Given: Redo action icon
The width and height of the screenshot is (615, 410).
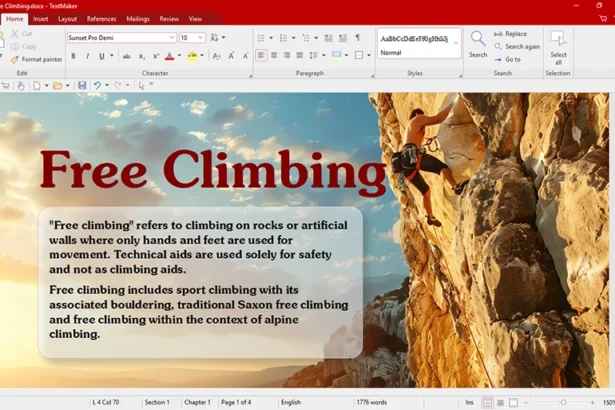Looking at the screenshot, I should pyautogui.click(x=118, y=85).
